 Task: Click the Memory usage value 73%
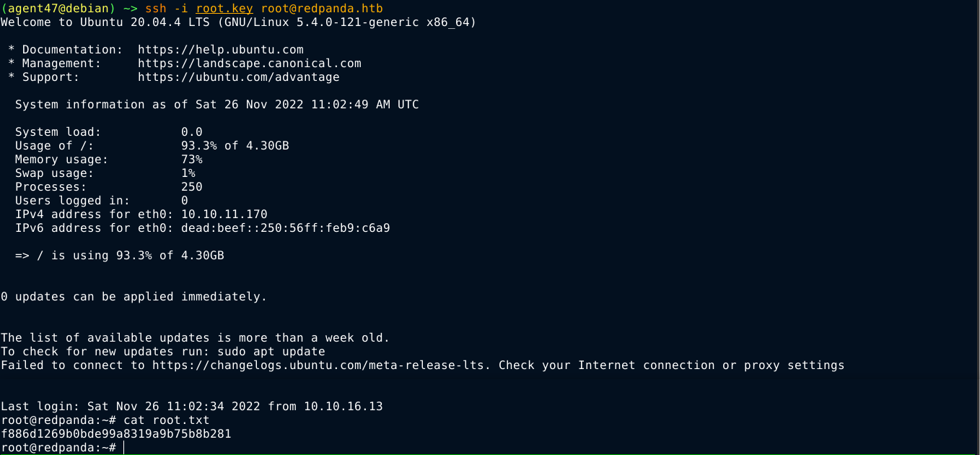click(191, 160)
